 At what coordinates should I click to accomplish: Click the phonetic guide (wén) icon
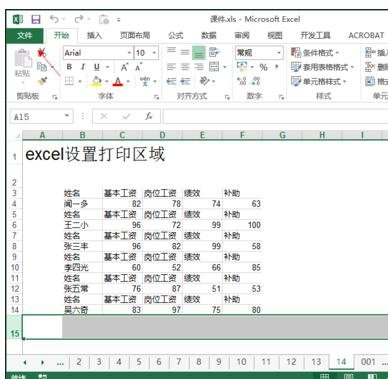145,81
